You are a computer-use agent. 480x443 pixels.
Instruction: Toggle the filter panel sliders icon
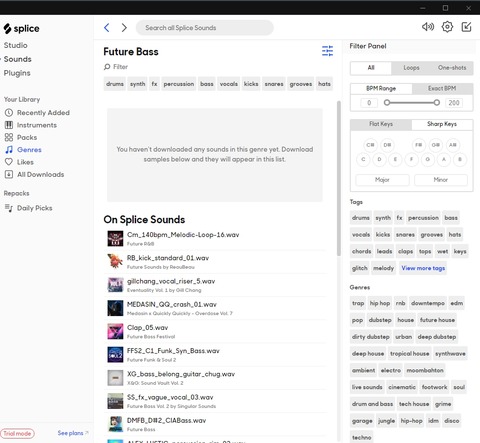pos(327,51)
